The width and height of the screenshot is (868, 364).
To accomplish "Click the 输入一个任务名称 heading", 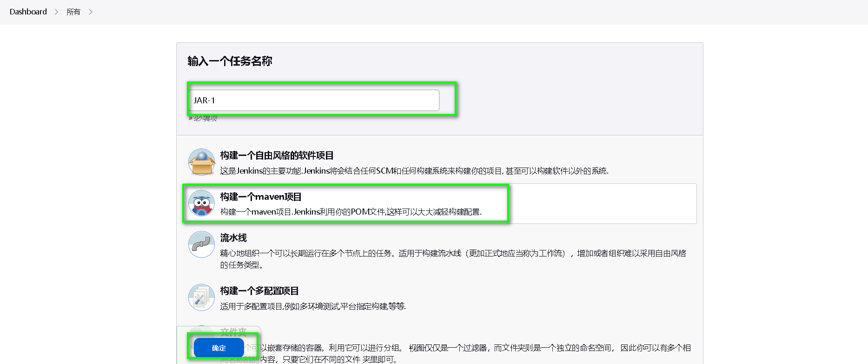I will pyautogui.click(x=230, y=61).
